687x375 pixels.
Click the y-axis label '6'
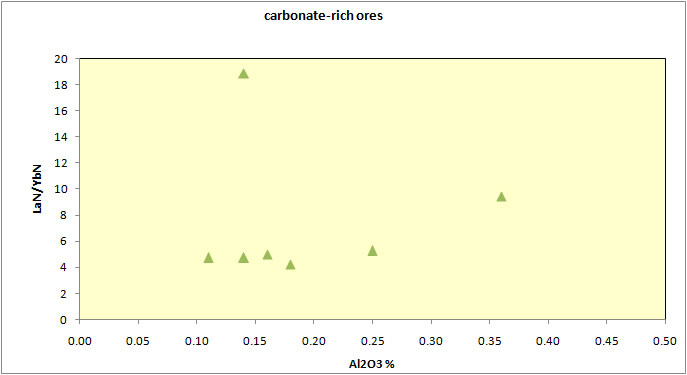point(64,241)
